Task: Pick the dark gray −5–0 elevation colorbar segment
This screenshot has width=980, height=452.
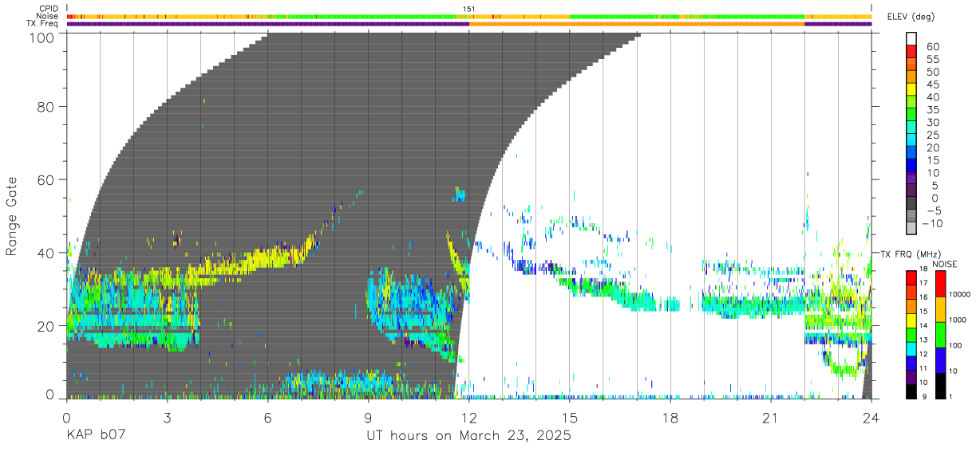Action: [912, 204]
